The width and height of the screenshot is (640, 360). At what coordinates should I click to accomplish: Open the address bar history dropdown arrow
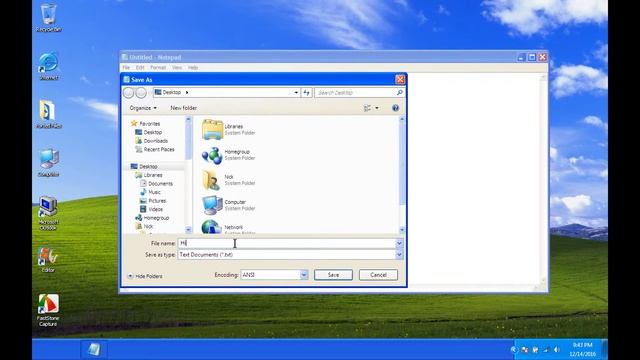click(x=296, y=93)
